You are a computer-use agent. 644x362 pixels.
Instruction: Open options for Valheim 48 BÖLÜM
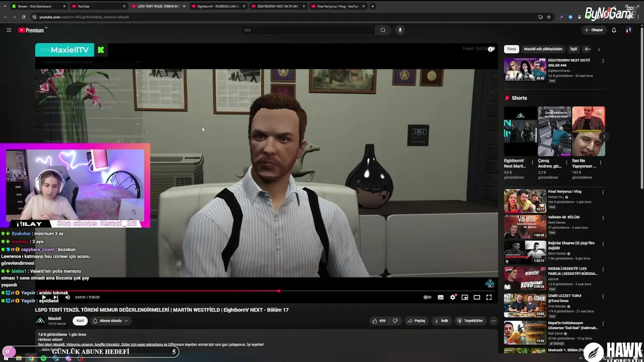pyautogui.click(x=603, y=218)
